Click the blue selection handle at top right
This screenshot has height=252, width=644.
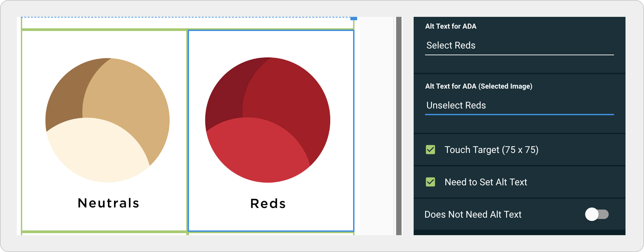click(353, 18)
